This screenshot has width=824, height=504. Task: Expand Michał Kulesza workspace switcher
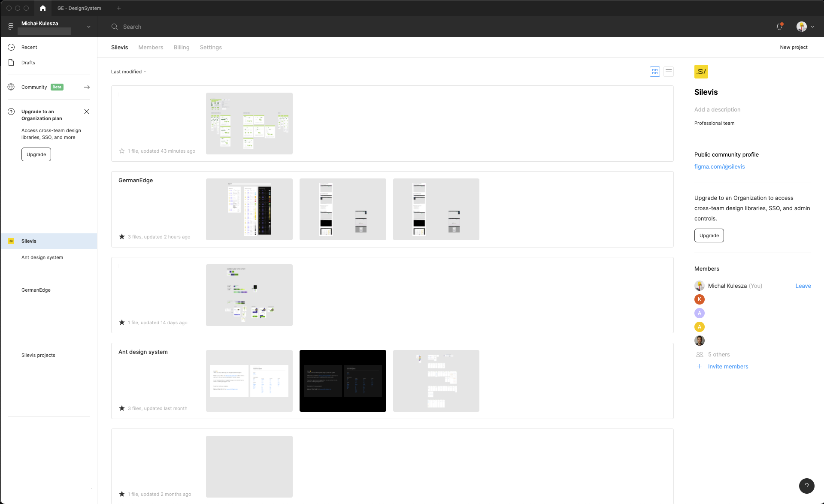coord(88,27)
